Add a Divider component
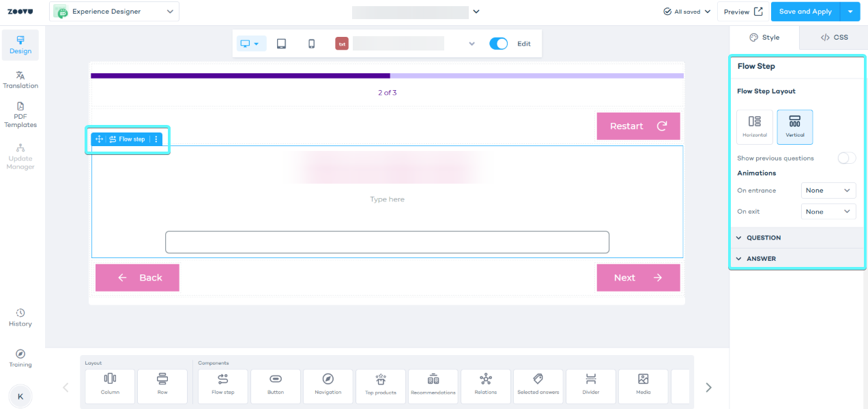 (590, 386)
